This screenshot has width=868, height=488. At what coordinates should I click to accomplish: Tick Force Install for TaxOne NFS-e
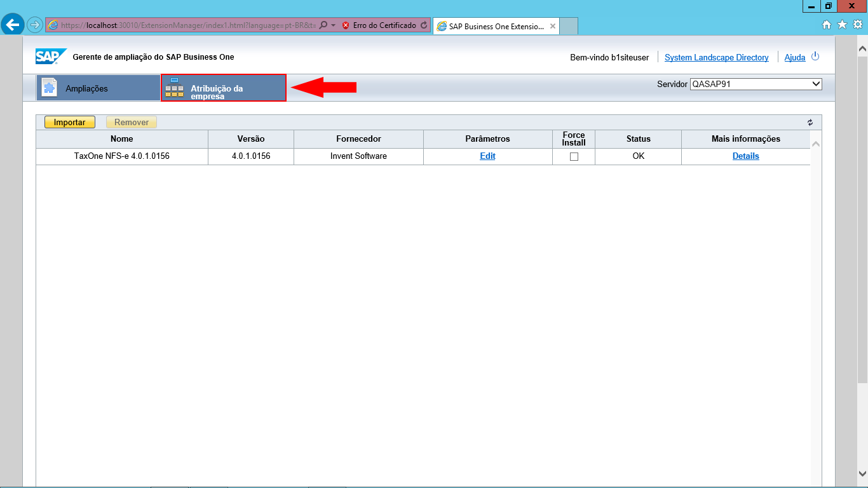point(574,156)
